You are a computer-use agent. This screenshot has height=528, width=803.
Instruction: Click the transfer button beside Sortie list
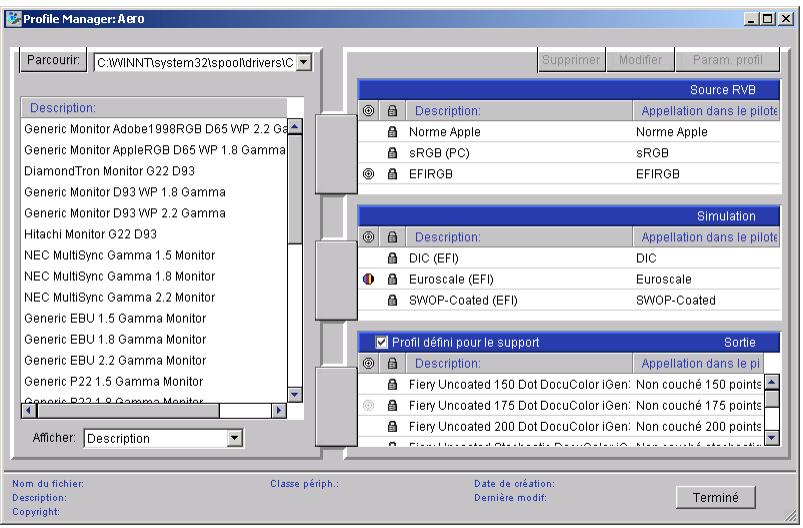(x=336, y=407)
